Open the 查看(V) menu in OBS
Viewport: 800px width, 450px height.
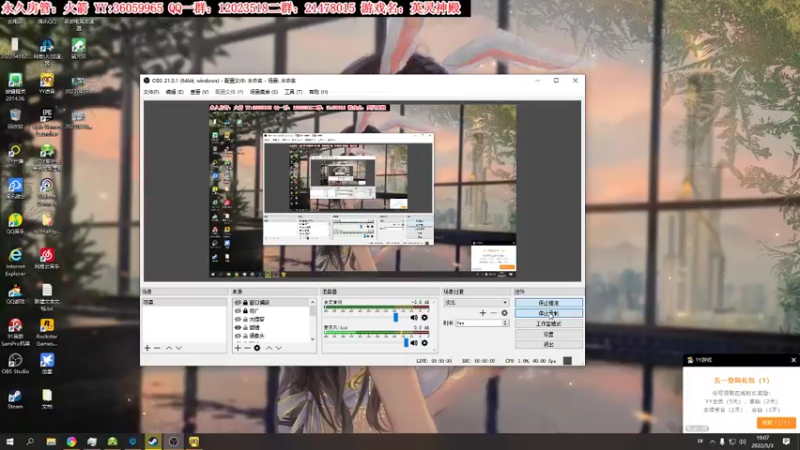(199, 92)
